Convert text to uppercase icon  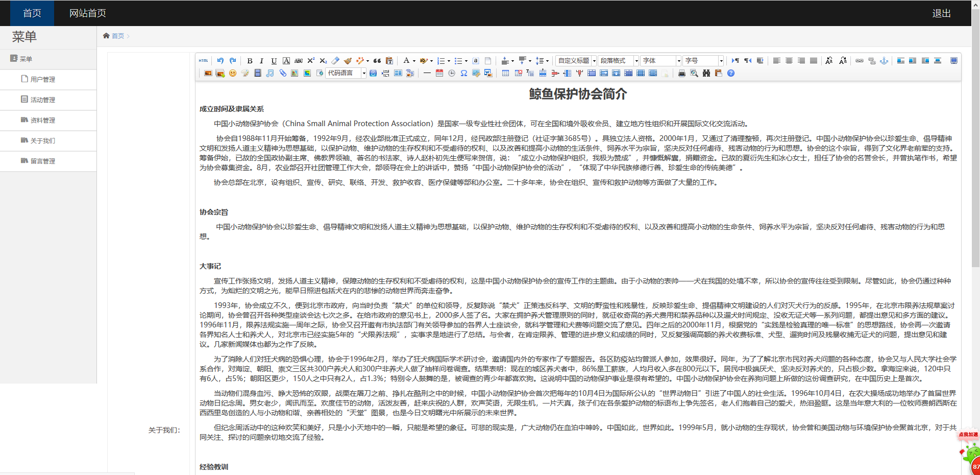(x=829, y=61)
